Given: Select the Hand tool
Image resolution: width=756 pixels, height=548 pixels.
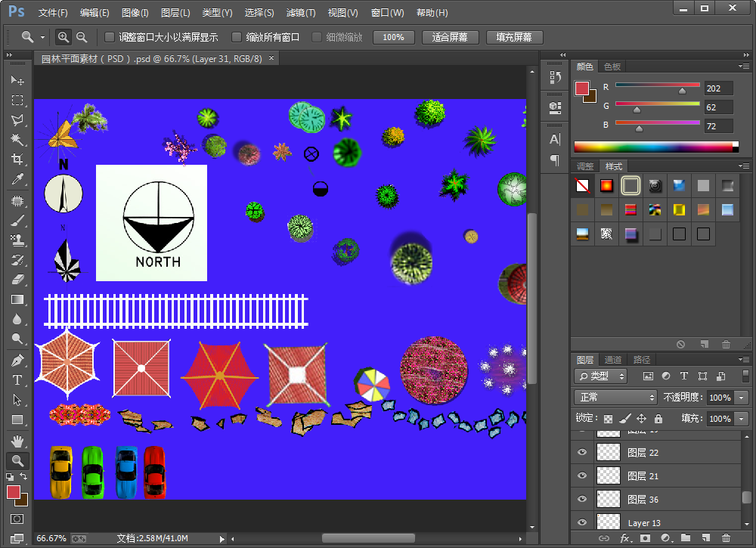Looking at the screenshot, I should (17, 441).
